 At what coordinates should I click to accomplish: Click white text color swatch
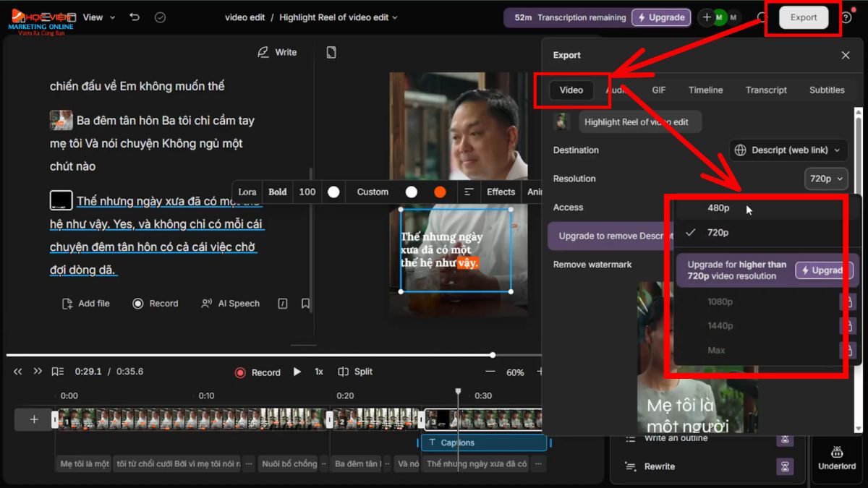point(333,192)
